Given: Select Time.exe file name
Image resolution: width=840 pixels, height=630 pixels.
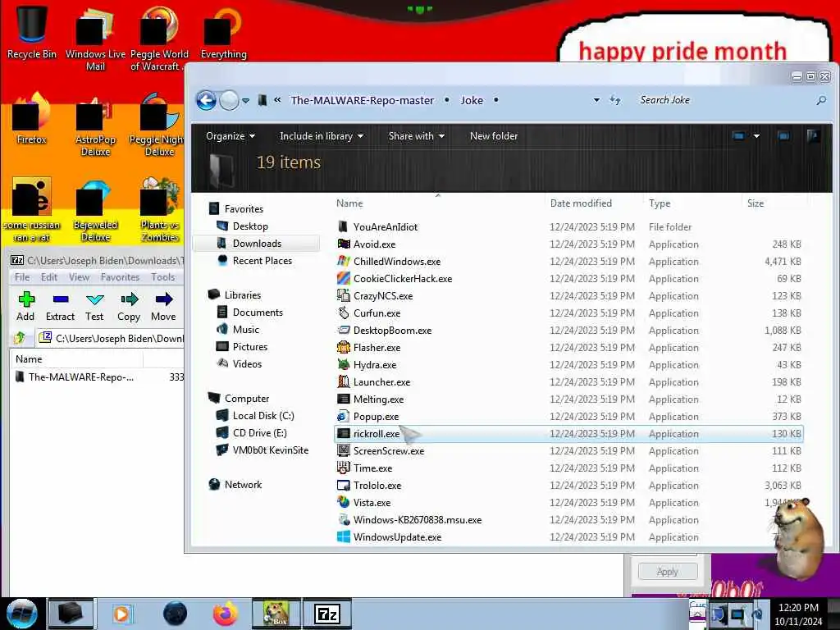Looking at the screenshot, I should pos(373,468).
